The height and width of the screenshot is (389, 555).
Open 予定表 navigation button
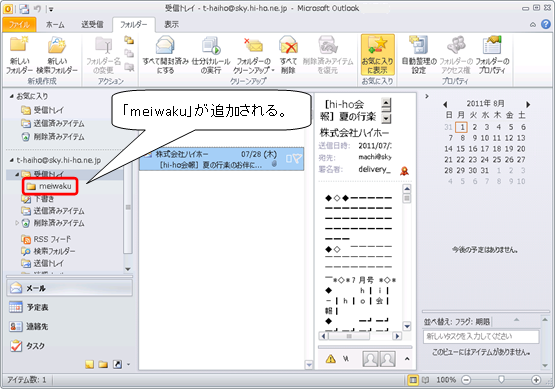[x=69, y=308]
